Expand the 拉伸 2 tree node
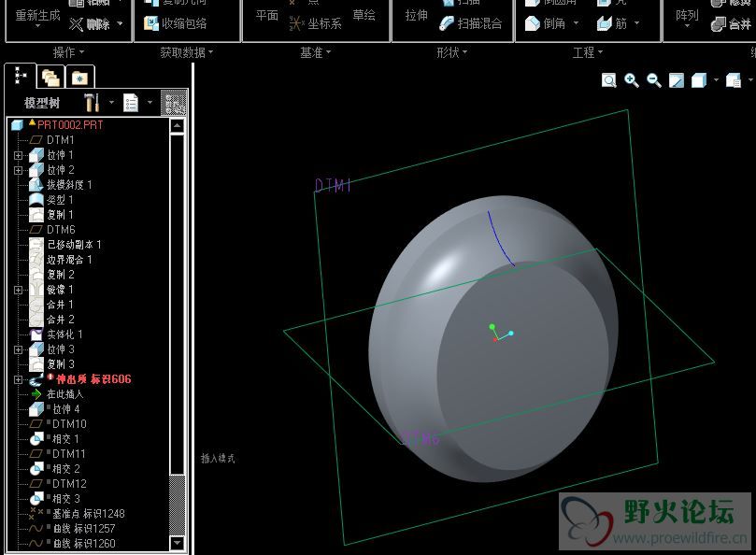The width and height of the screenshot is (756, 555). coord(19,170)
